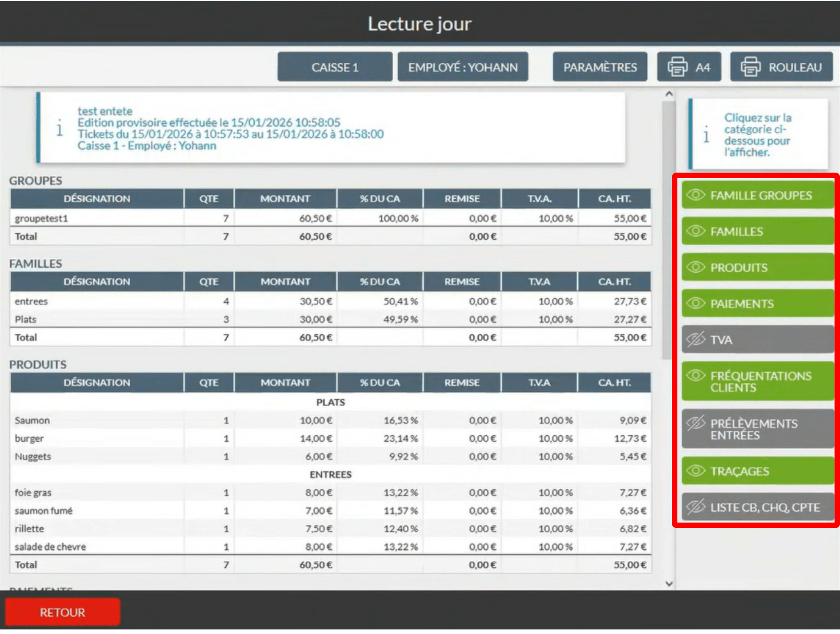840x634 pixels.
Task: Hide the Produits category section
Action: [x=757, y=267]
